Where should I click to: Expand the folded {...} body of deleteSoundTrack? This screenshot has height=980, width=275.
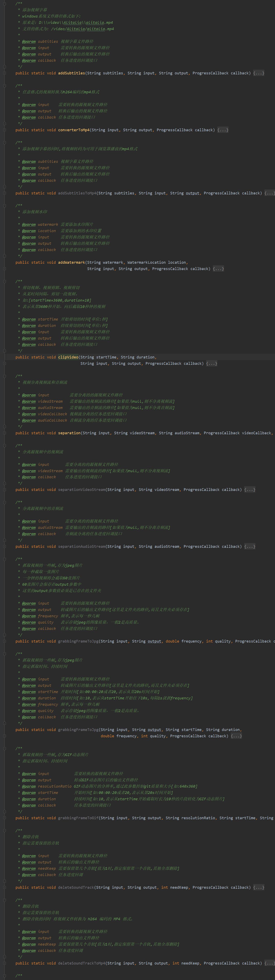tap(259, 887)
